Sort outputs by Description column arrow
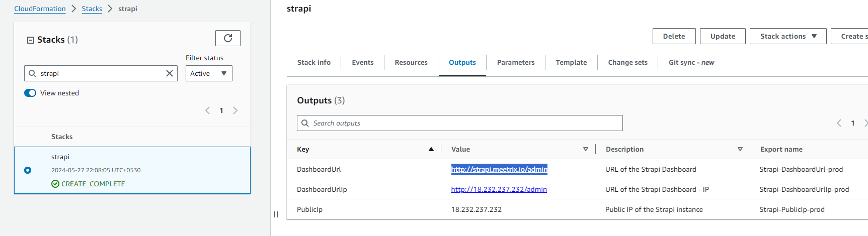The height and width of the screenshot is (236, 868). pyautogui.click(x=740, y=149)
